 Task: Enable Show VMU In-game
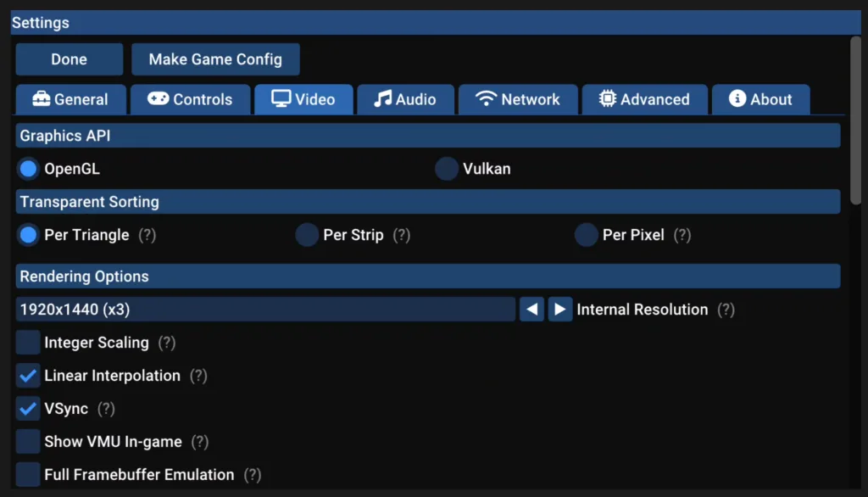[28, 442]
